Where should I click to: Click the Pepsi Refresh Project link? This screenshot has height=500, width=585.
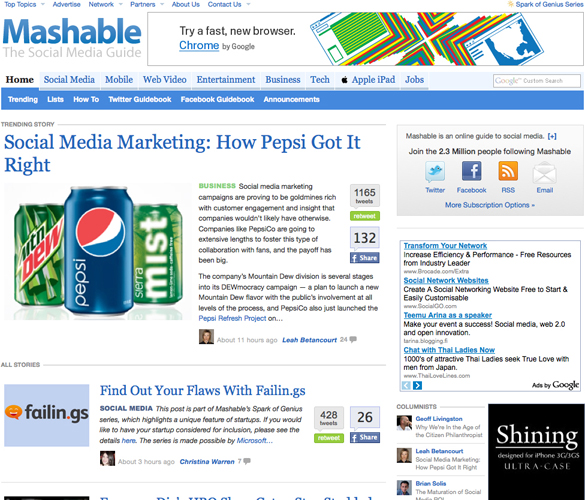point(232,319)
